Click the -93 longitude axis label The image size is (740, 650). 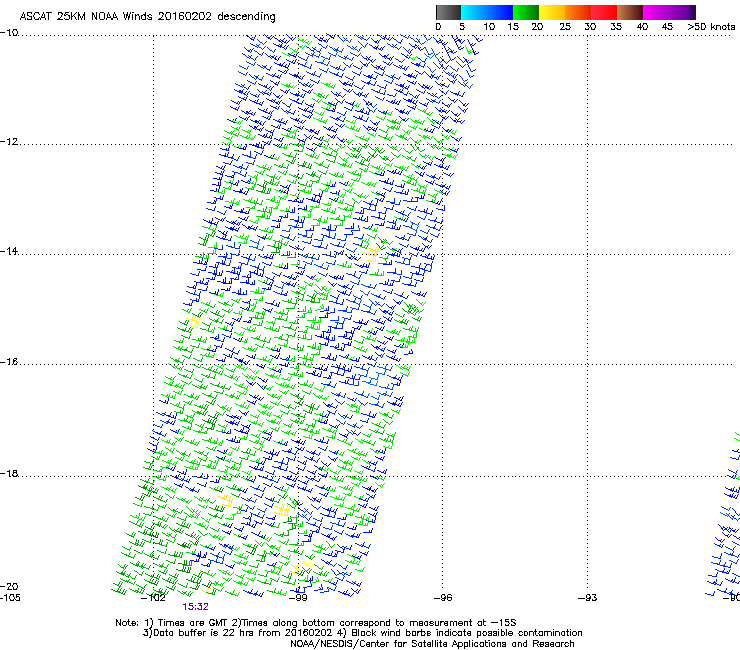pyautogui.click(x=588, y=598)
